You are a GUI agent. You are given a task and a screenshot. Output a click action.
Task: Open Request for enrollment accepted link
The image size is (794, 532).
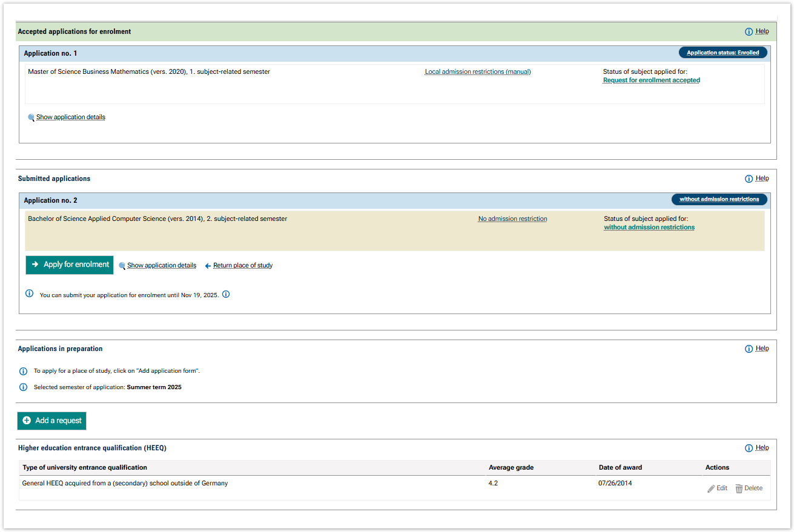[651, 80]
